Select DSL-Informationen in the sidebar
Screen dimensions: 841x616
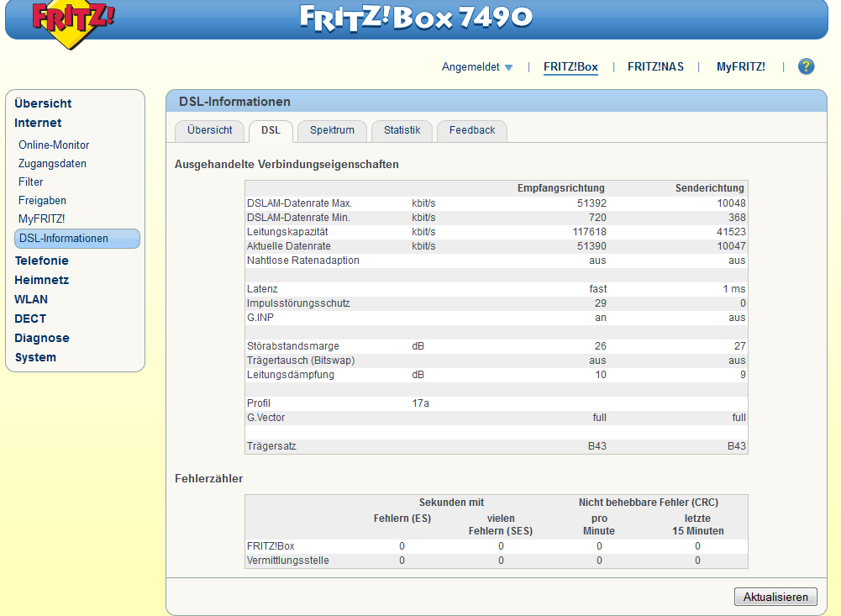click(77, 239)
